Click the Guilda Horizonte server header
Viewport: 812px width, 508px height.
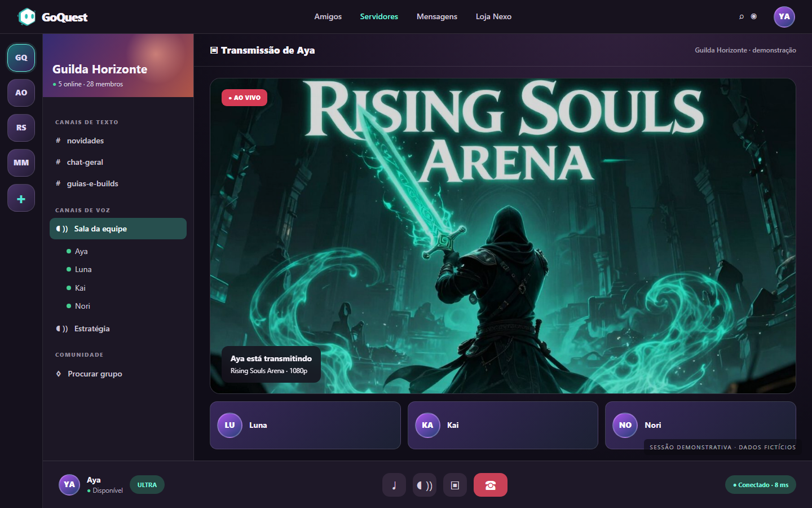tap(118, 65)
